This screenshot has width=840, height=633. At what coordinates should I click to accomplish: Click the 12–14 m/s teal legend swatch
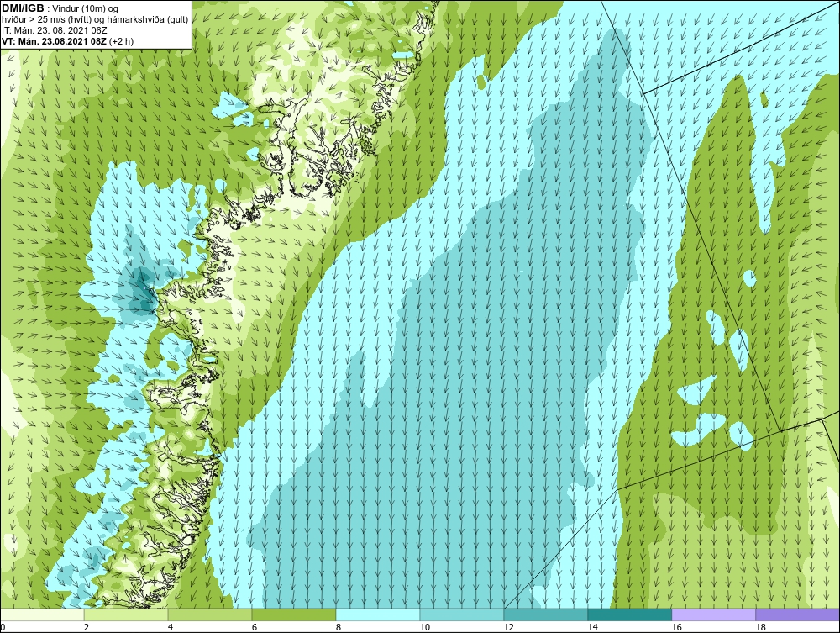tap(546, 615)
